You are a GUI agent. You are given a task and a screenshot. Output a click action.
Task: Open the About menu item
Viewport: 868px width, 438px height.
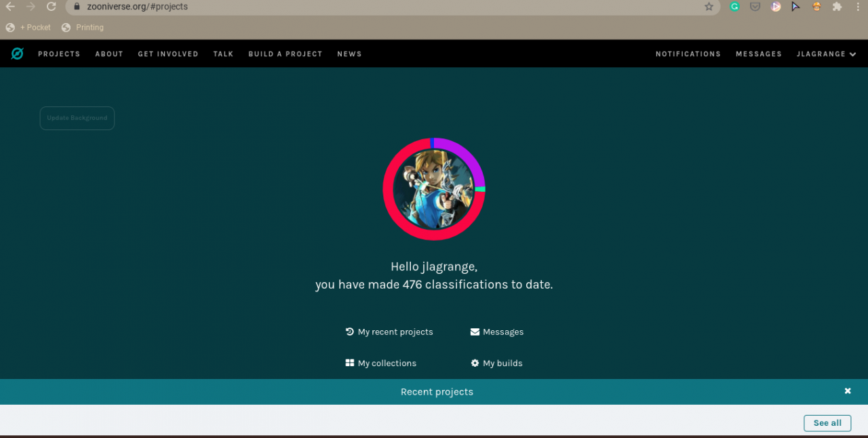(109, 54)
